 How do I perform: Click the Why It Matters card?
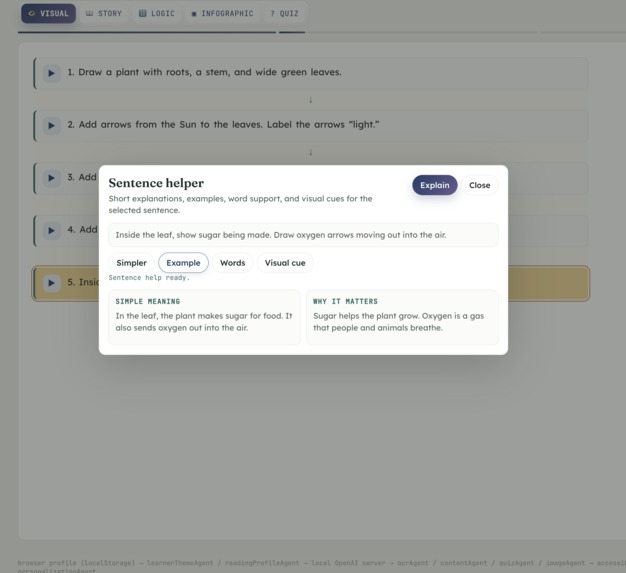point(402,317)
